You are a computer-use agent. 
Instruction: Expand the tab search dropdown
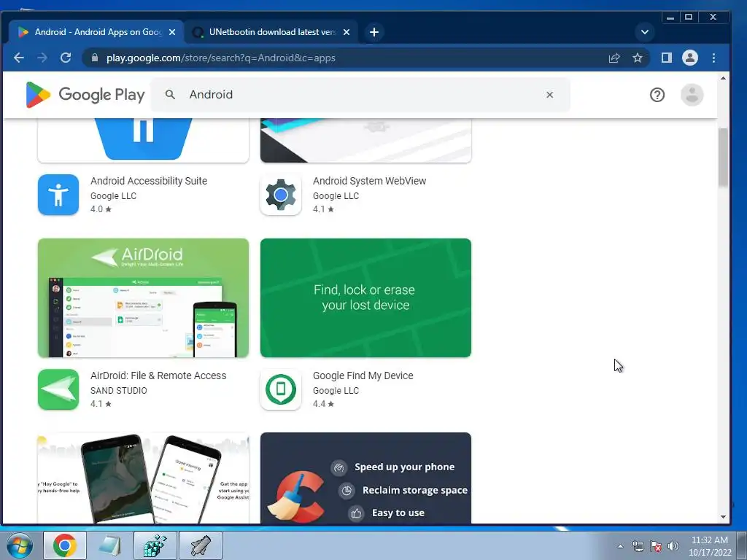[x=645, y=32]
